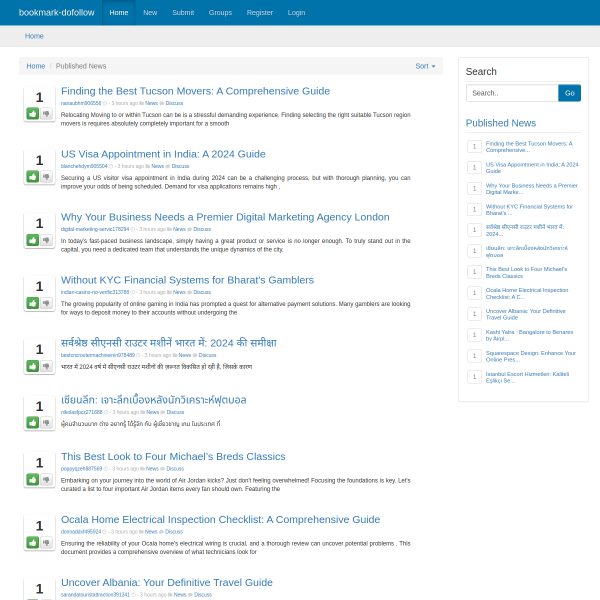Upvote the Tucson Movers story
Viewport: 600px width, 600px height.
(x=33, y=114)
